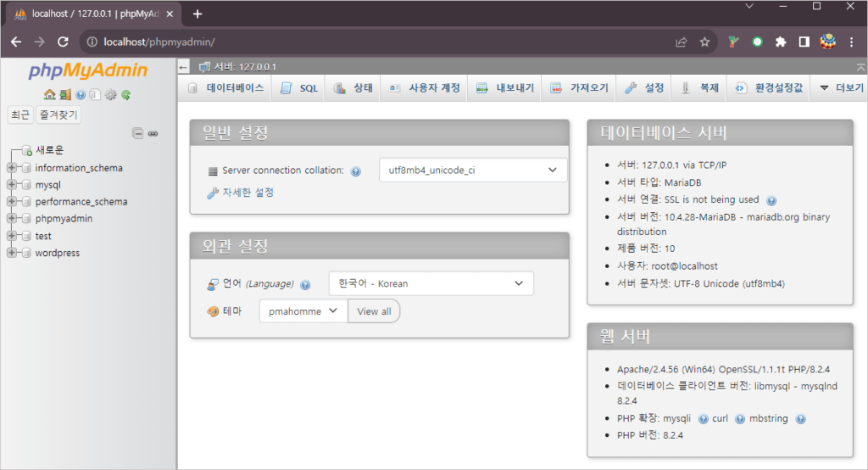Expand the information_schema database node

(x=12, y=167)
